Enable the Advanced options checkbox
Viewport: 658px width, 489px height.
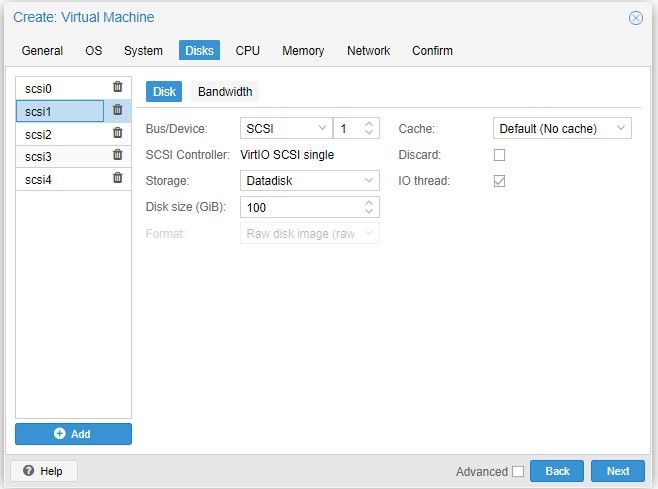point(517,471)
